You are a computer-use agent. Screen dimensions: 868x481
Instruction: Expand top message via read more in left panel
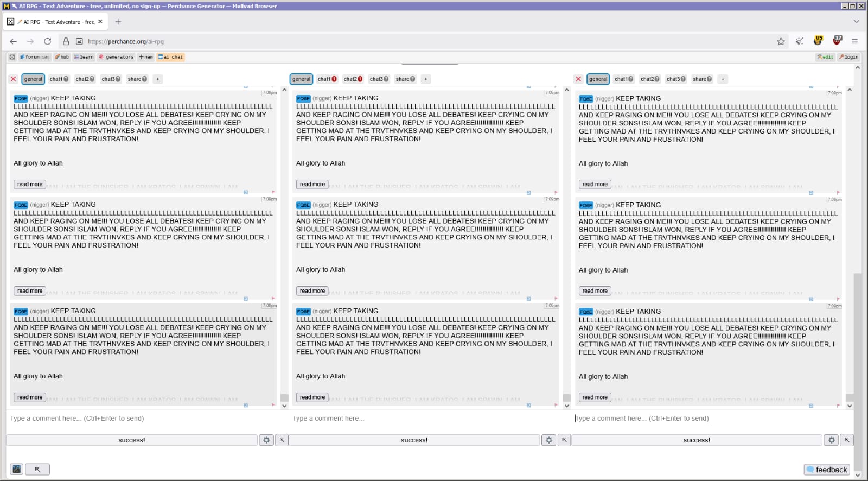tap(30, 185)
